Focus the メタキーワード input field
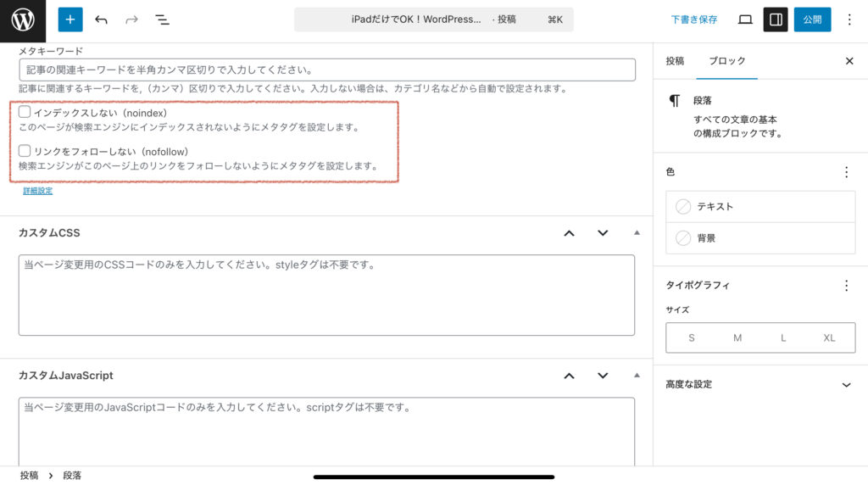Image resolution: width=868 pixels, height=485 pixels. (x=327, y=70)
